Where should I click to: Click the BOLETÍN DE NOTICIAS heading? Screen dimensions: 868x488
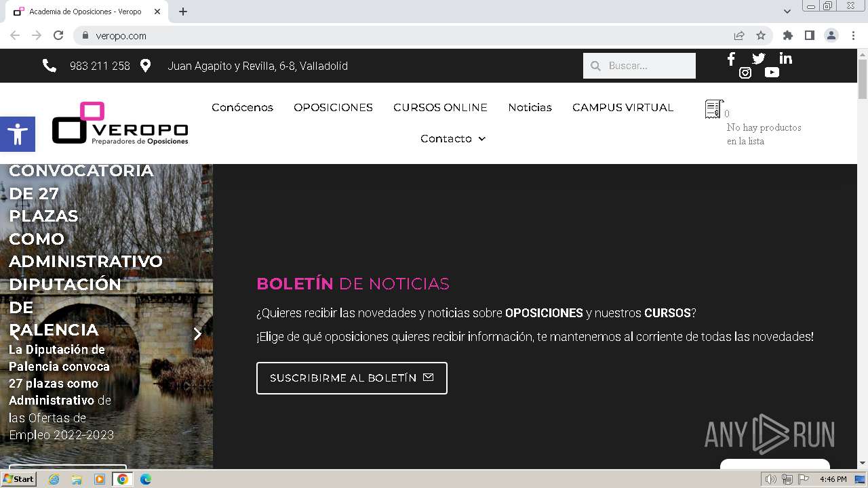coord(353,283)
